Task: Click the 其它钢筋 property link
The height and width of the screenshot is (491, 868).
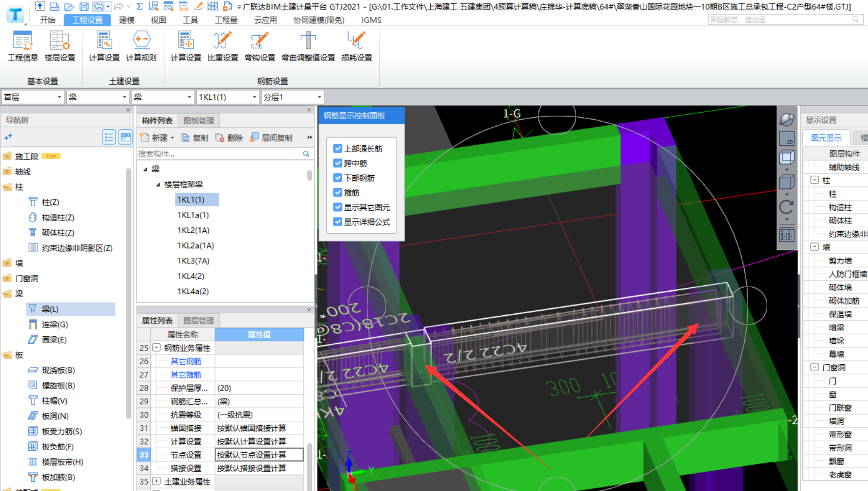Action: point(186,361)
